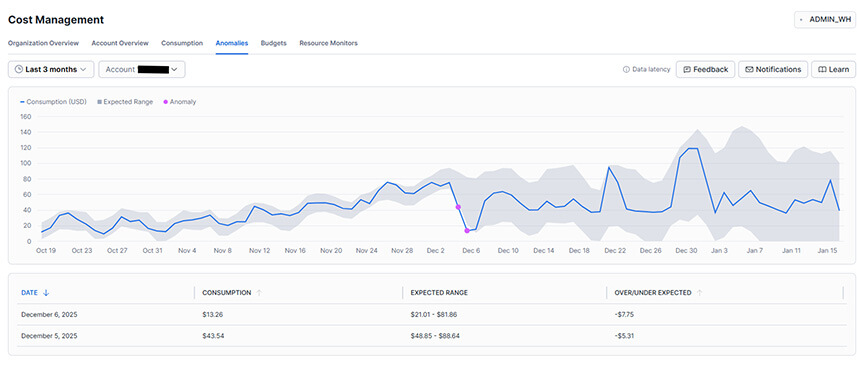
Task: Sort by OVER/UNDER EXPECTED column header
Action: 653,293
